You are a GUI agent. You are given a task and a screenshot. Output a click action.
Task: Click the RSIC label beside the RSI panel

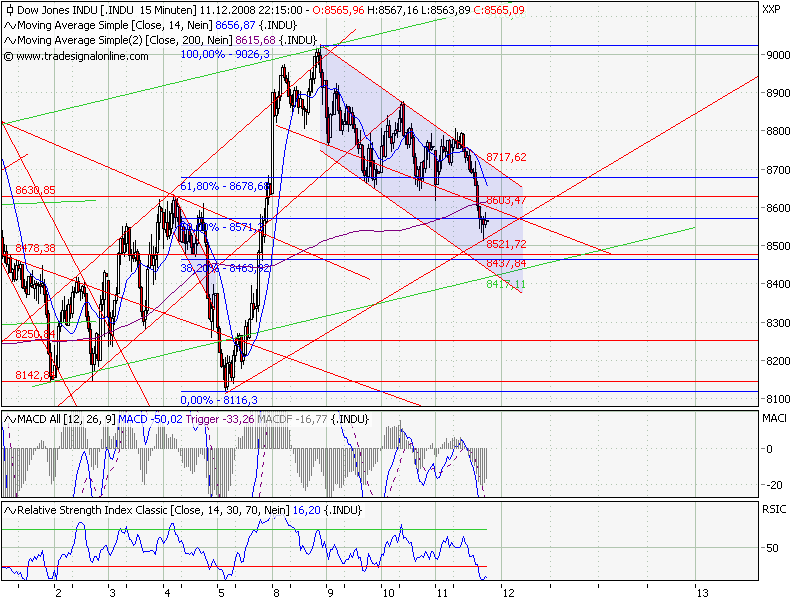(773, 509)
